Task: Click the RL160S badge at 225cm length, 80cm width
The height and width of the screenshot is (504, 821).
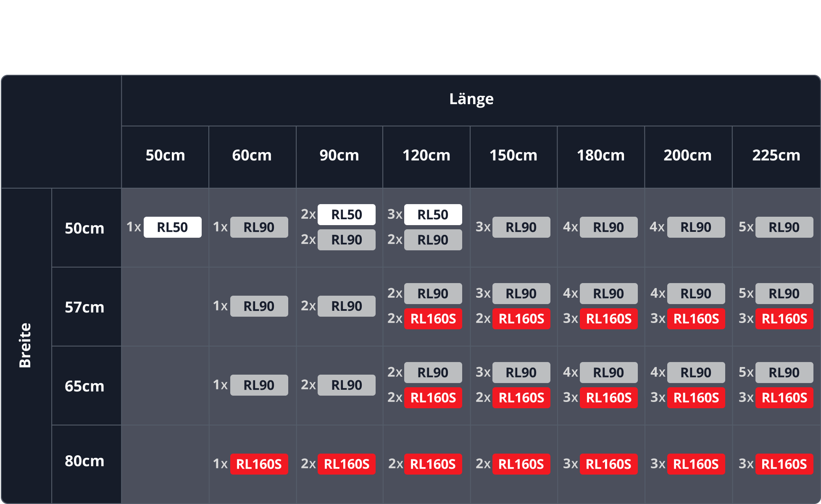Action: [784, 464]
